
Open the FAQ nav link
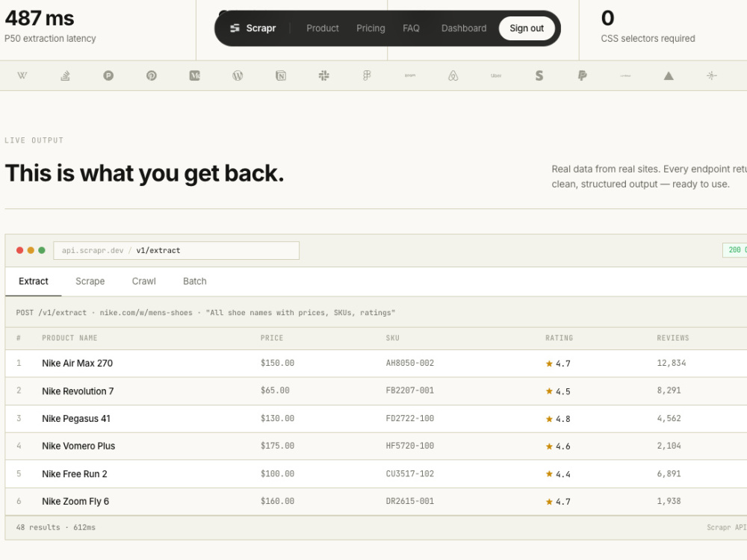tap(411, 28)
